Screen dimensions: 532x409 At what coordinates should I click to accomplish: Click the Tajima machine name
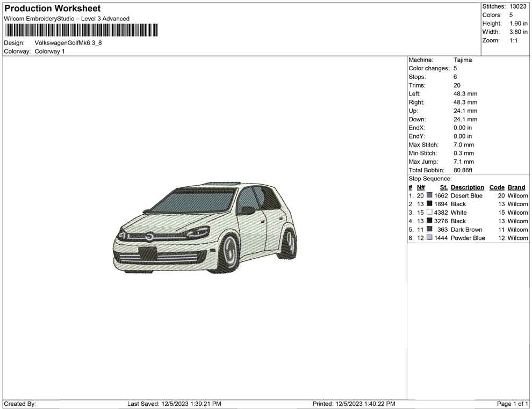463,60
